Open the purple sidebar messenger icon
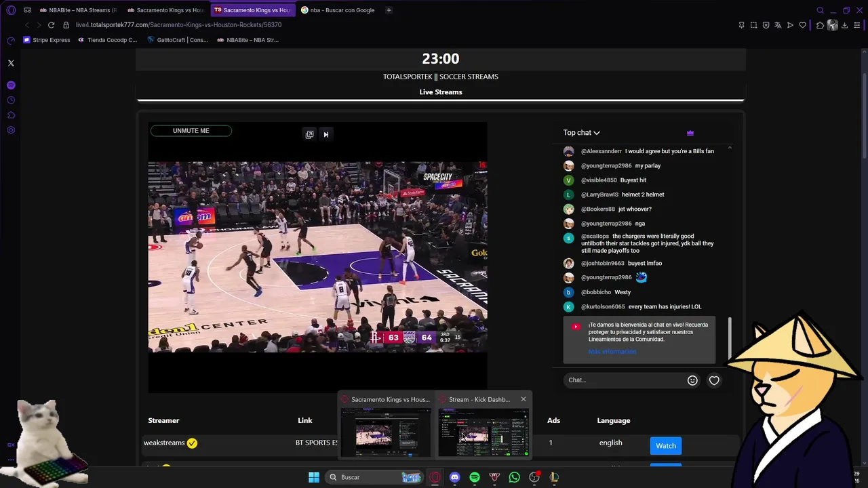 11,85
